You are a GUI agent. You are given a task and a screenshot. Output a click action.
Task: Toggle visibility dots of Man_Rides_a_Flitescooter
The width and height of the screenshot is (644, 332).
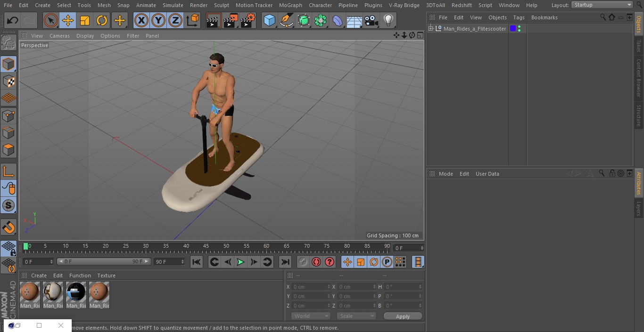click(x=519, y=29)
